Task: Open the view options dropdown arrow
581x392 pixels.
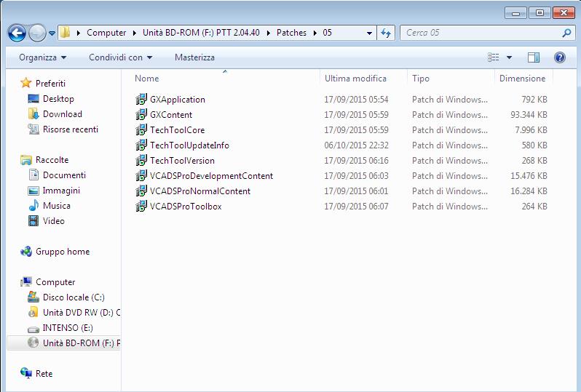Action: (x=509, y=57)
